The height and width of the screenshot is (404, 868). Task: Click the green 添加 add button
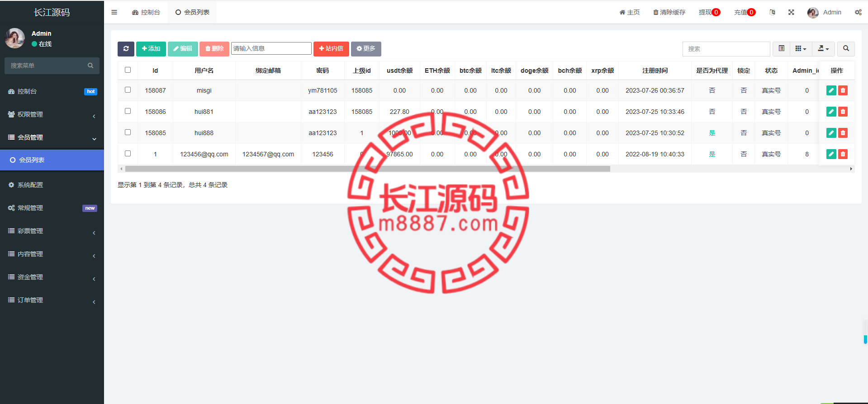pos(151,49)
